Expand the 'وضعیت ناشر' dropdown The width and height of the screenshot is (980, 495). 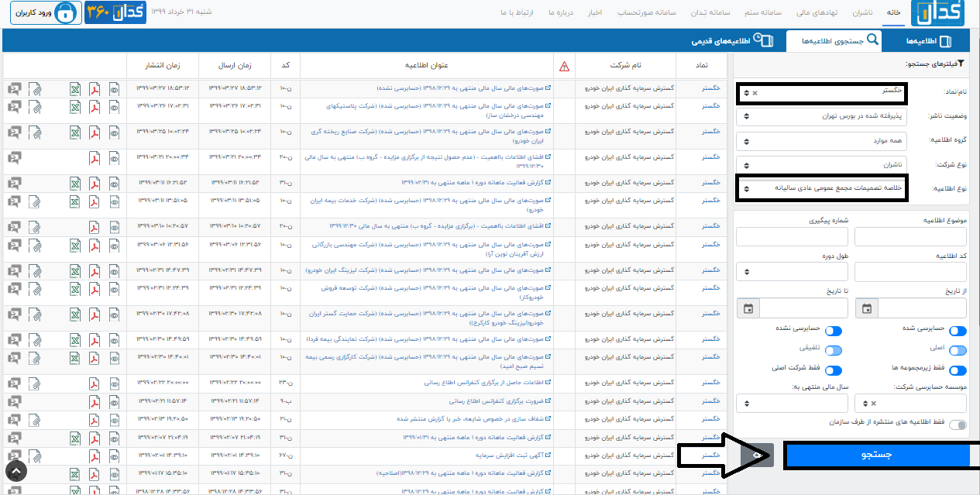tap(820, 116)
